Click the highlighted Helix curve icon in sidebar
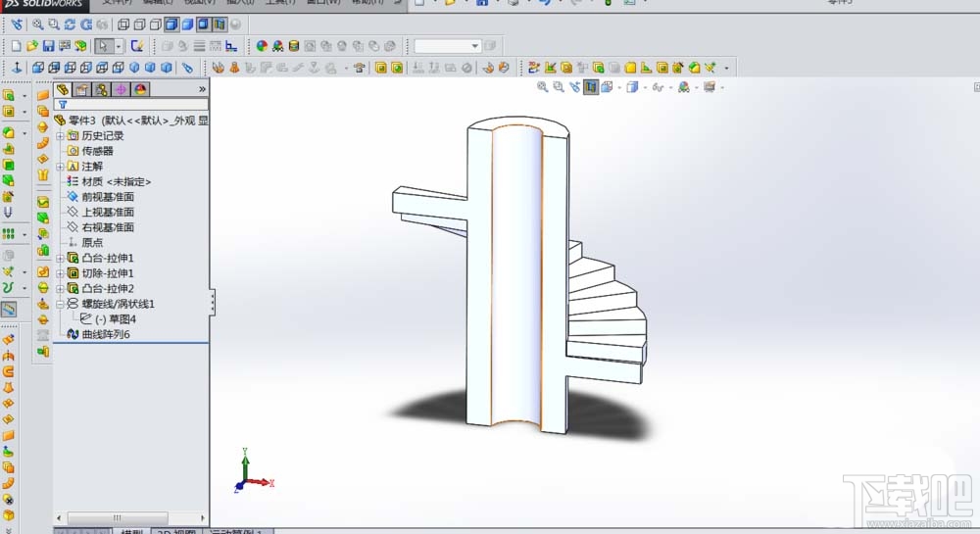 tap(9, 310)
